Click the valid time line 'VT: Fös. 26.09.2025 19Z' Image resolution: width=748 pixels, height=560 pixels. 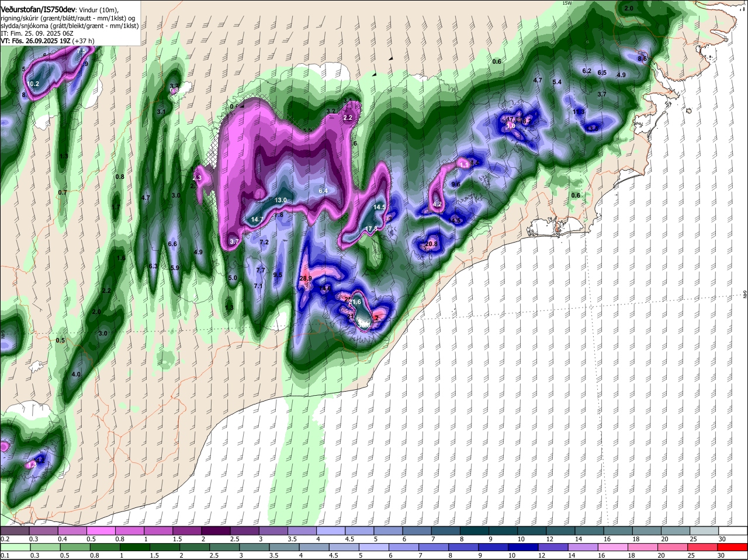[x=35, y=41]
